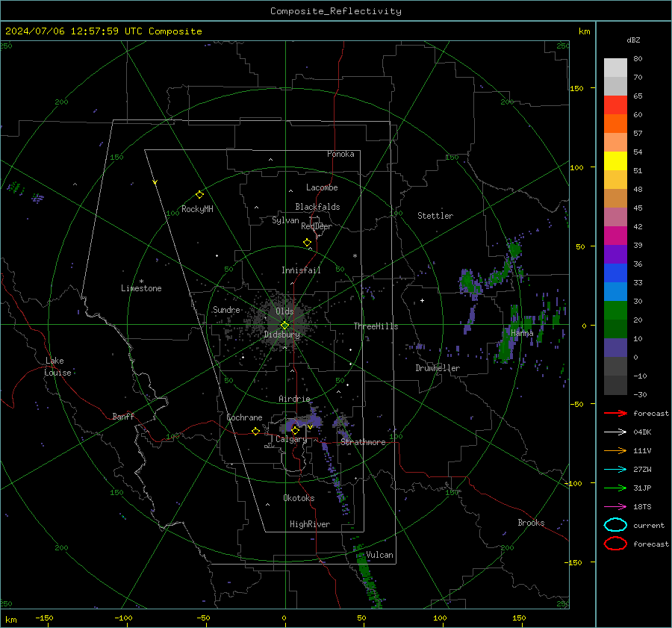Click the HighRiver label
The image size is (672, 628).
(310, 524)
